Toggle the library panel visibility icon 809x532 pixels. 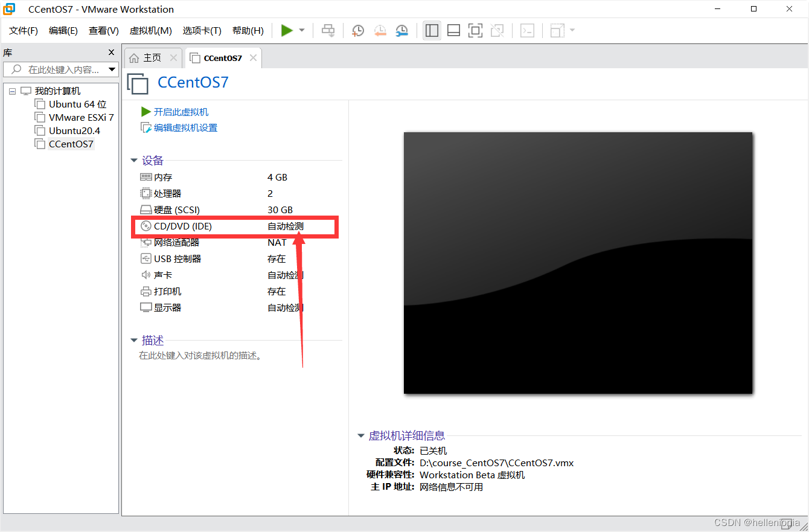(x=432, y=30)
